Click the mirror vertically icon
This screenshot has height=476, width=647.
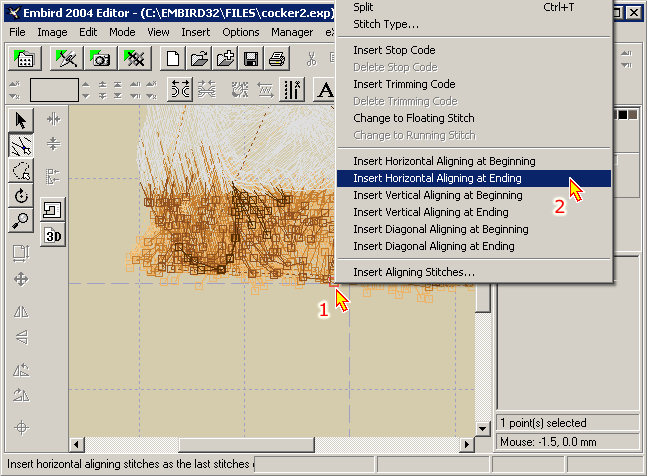22,337
